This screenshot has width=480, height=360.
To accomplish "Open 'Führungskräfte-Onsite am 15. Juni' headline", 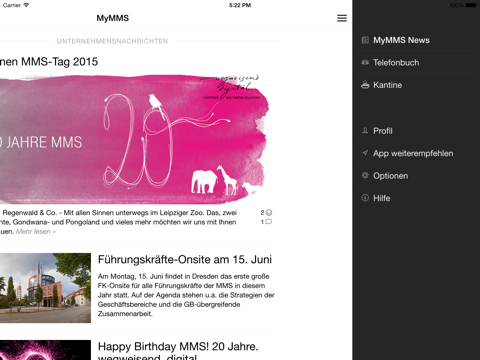I will pyautogui.click(x=185, y=259).
